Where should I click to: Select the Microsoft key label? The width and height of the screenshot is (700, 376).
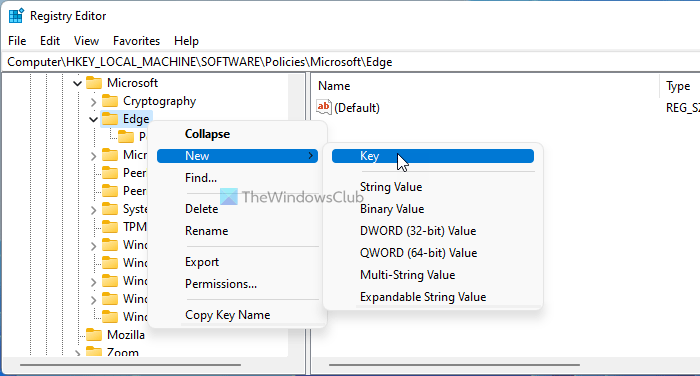coord(132,83)
